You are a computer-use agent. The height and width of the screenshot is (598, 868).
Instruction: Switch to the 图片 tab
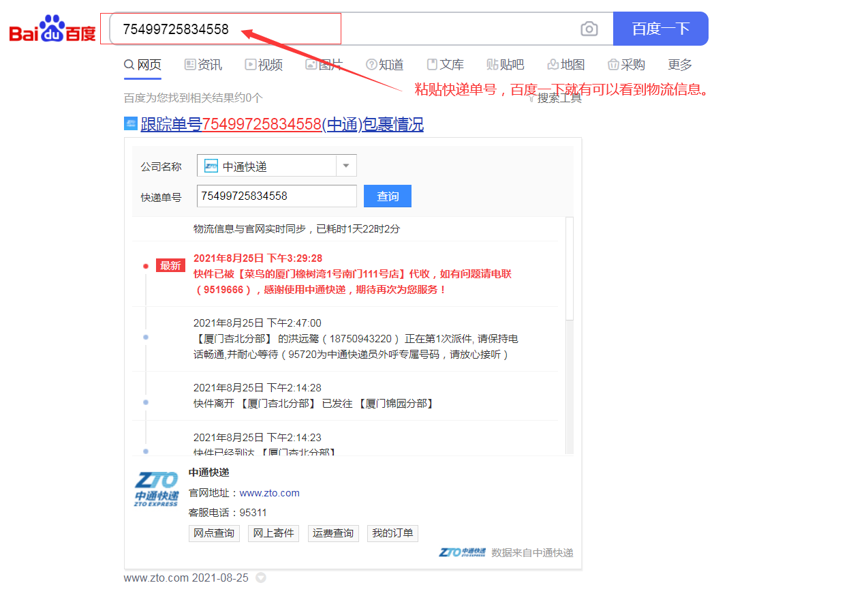[x=324, y=65]
